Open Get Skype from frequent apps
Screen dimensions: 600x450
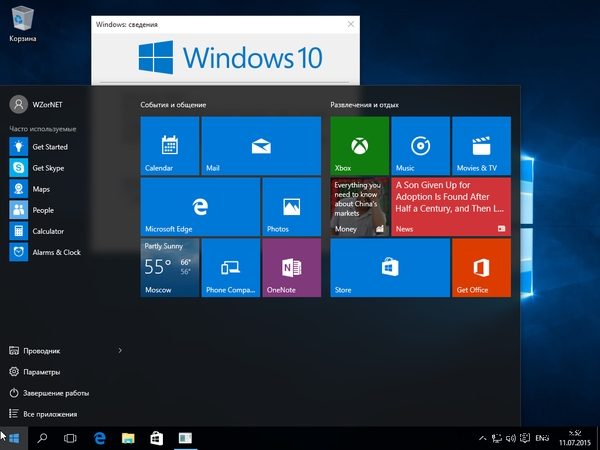[65, 168]
